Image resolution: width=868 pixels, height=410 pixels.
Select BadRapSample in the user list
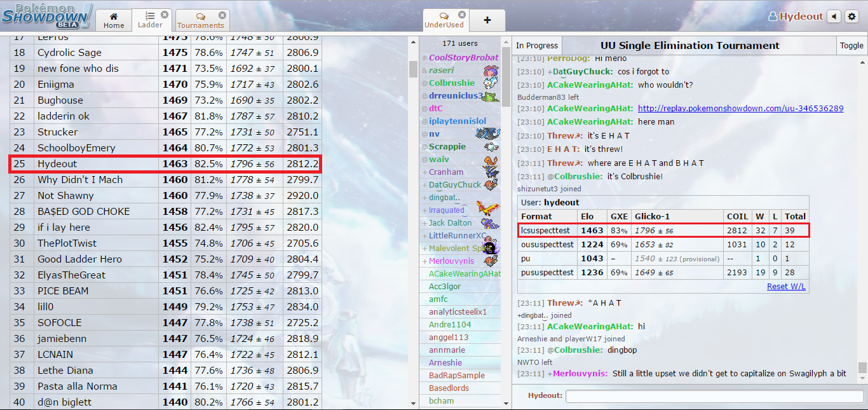point(459,376)
